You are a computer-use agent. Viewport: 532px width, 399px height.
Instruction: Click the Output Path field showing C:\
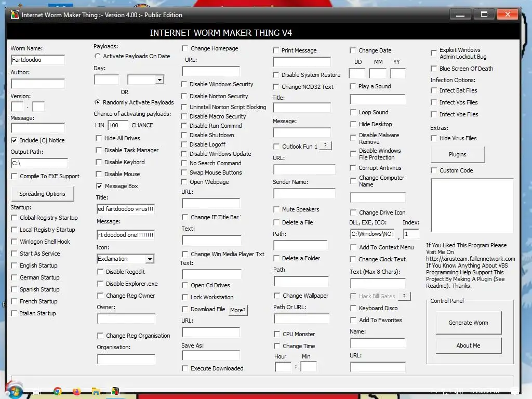click(x=39, y=163)
